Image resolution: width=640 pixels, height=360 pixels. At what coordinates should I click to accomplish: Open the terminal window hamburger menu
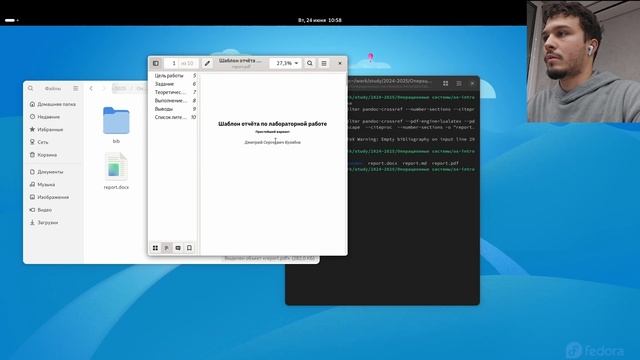459,83
